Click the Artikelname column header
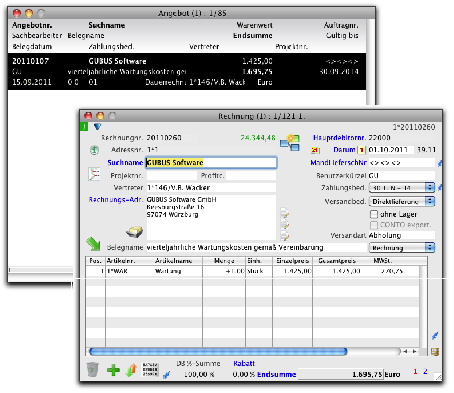454x393 pixels. (173, 261)
